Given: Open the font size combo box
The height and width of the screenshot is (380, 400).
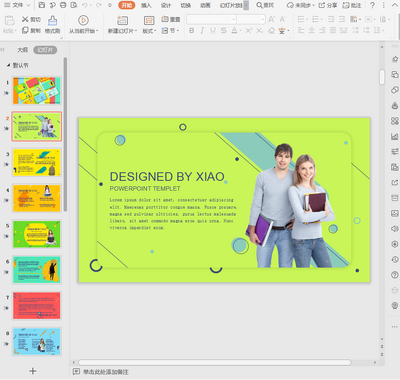Looking at the screenshot, I should pyautogui.click(x=251, y=20).
